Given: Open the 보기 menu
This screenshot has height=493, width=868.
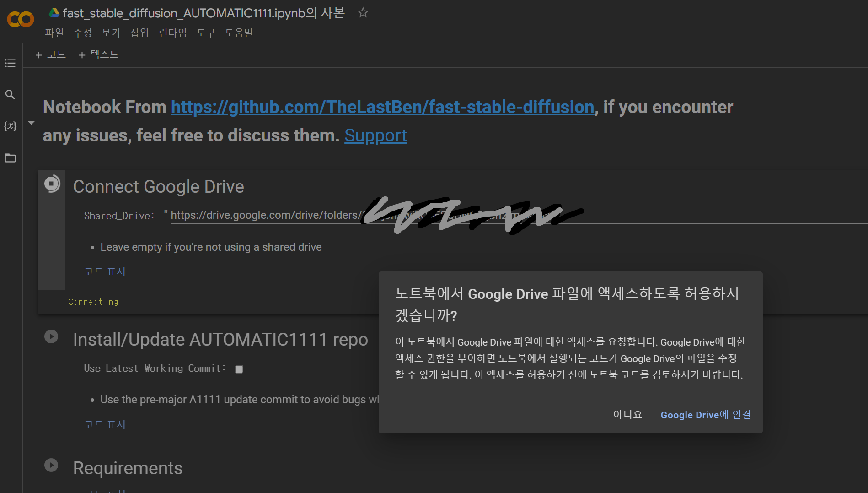Looking at the screenshot, I should [111, 33].
